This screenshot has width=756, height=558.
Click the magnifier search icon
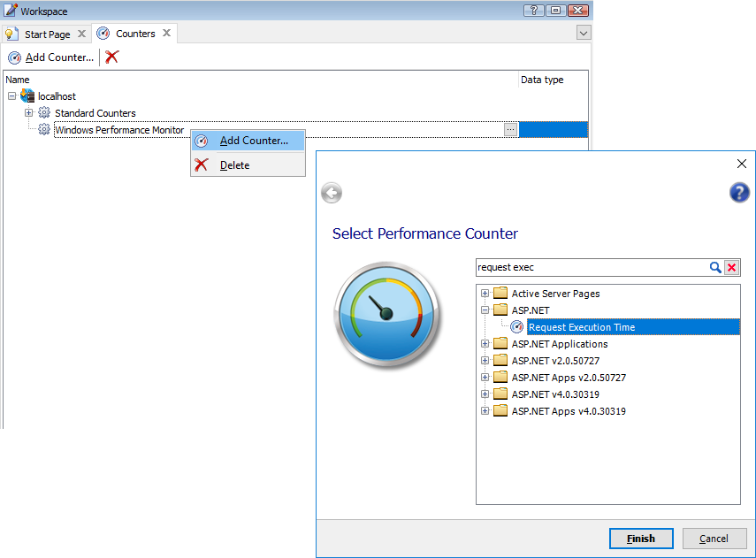(x=715, y=267)
